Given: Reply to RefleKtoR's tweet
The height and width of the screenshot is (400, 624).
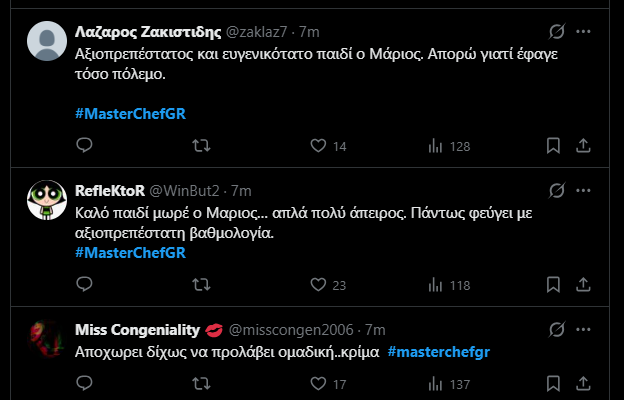Looking at the screenshot, I should pyautogui.click(x=84, y=285).
